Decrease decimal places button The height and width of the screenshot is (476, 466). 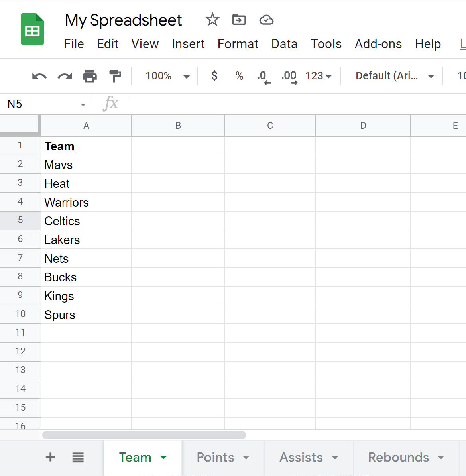tap(263, 76)
